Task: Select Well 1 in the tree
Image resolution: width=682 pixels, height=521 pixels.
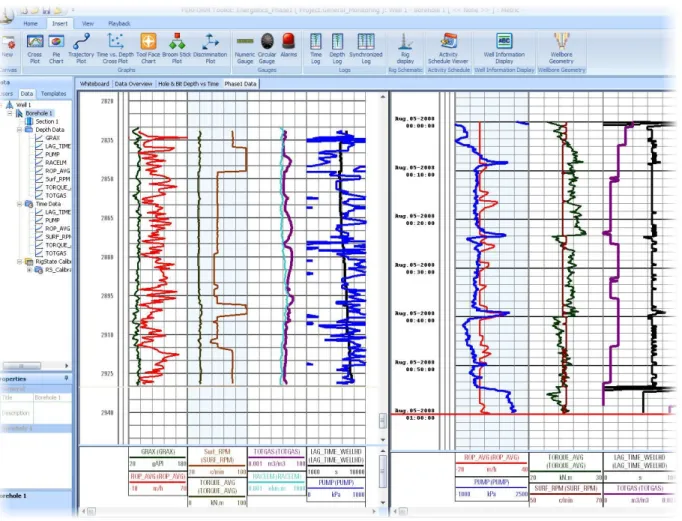Action: pos(23,105)
